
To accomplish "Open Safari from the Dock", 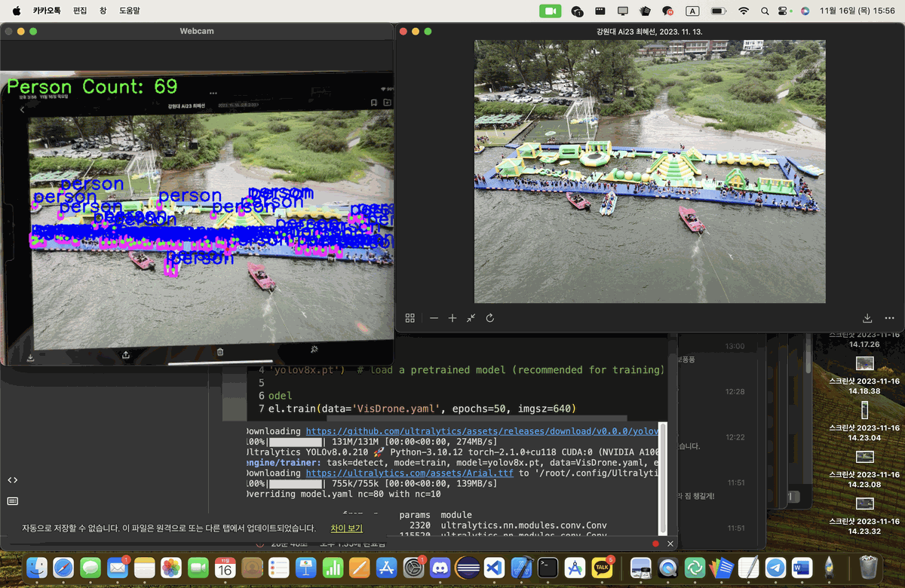I will click(63, 568).
